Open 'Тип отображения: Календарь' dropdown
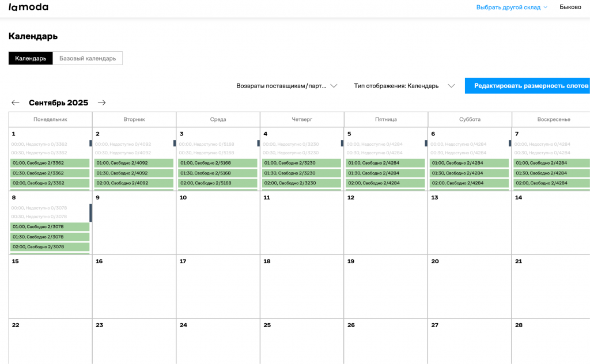 coord(404,86)
